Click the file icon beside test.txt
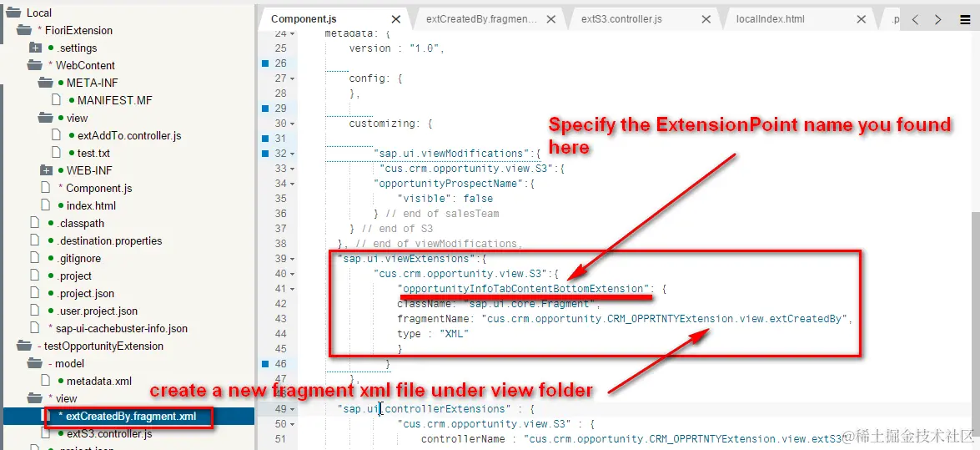 pos(56,153)
